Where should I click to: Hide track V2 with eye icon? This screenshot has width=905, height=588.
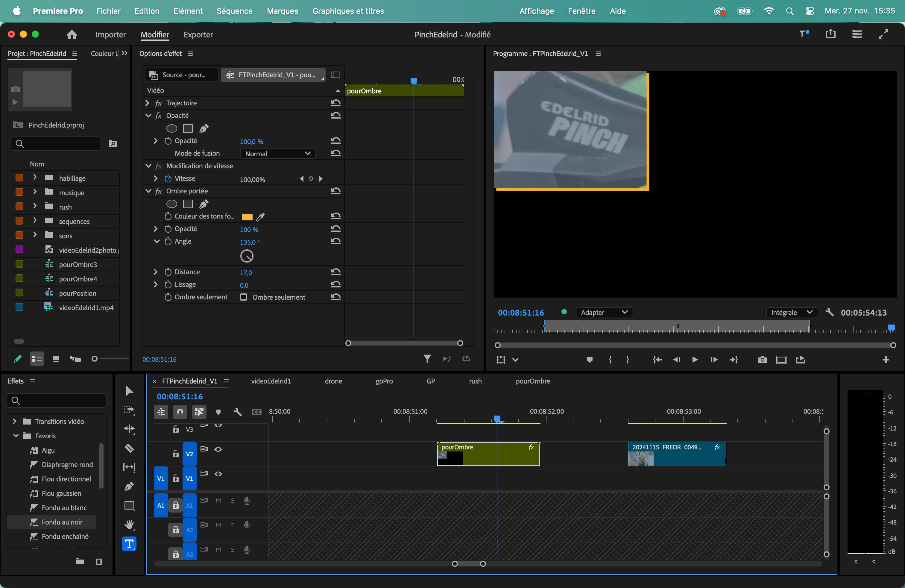[218, 449]
